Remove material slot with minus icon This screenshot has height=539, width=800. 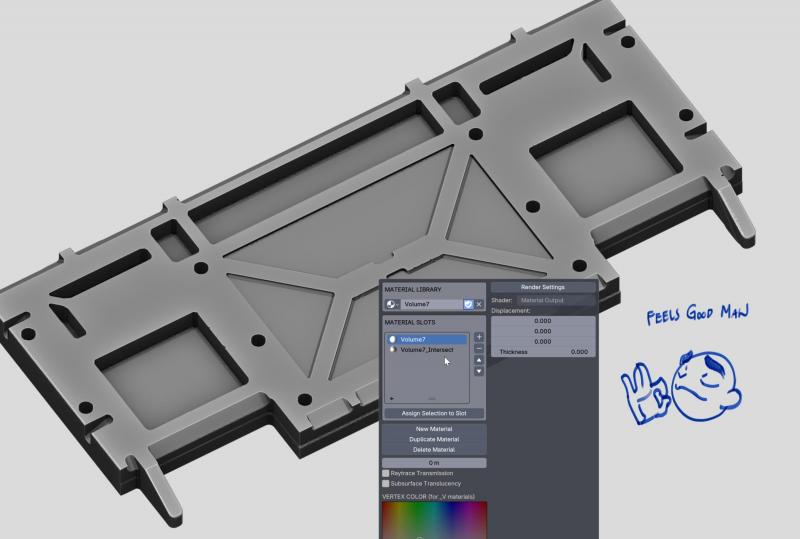479,348
